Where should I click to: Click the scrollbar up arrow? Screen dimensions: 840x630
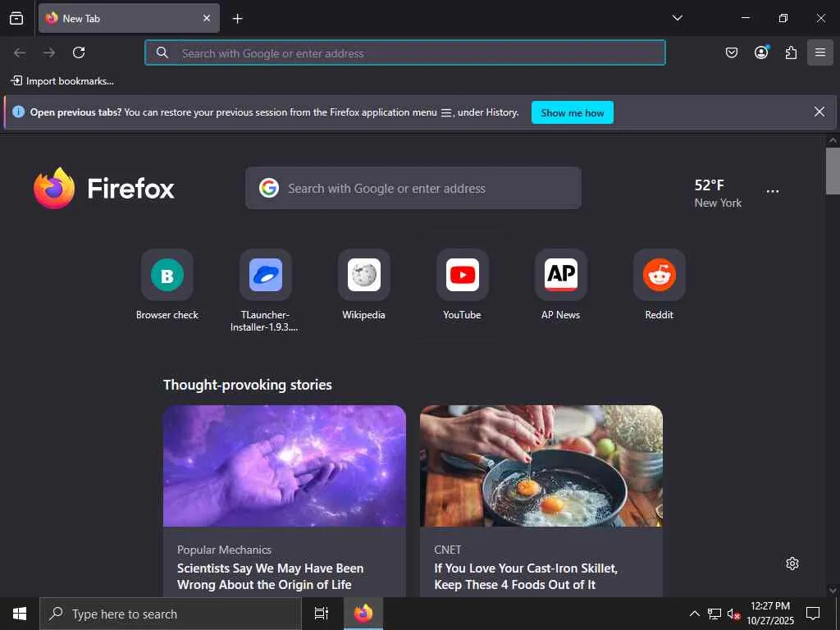[833, 140]
